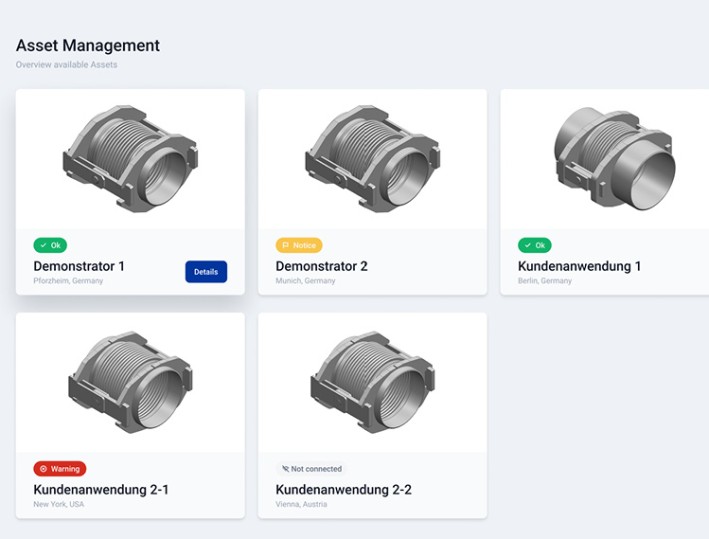Click the Demonstrator 2 title text
The image size is (709, 539).
pos(321,266)
